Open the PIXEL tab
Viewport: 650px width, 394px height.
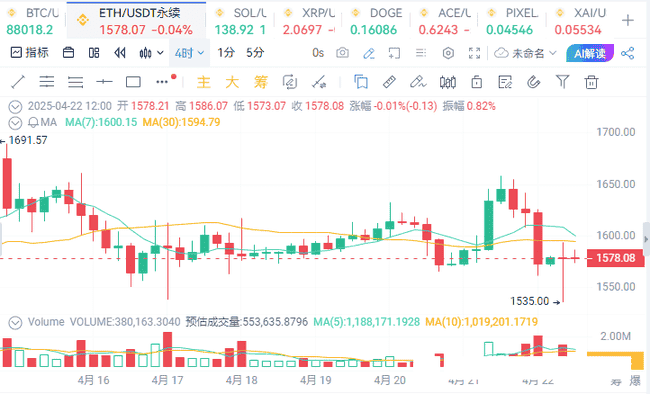tap(511, 21)
